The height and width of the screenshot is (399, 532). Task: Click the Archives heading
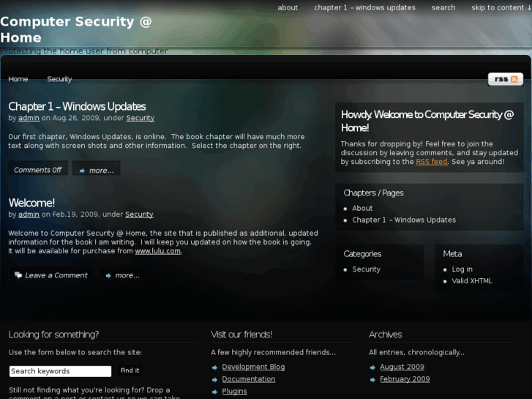pyautogui.click(x=385, y=335)
